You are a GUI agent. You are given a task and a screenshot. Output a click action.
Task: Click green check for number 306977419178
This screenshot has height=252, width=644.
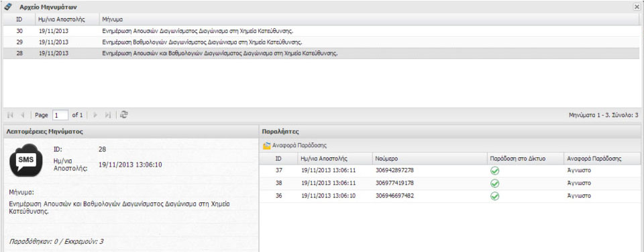click(495, 183)
